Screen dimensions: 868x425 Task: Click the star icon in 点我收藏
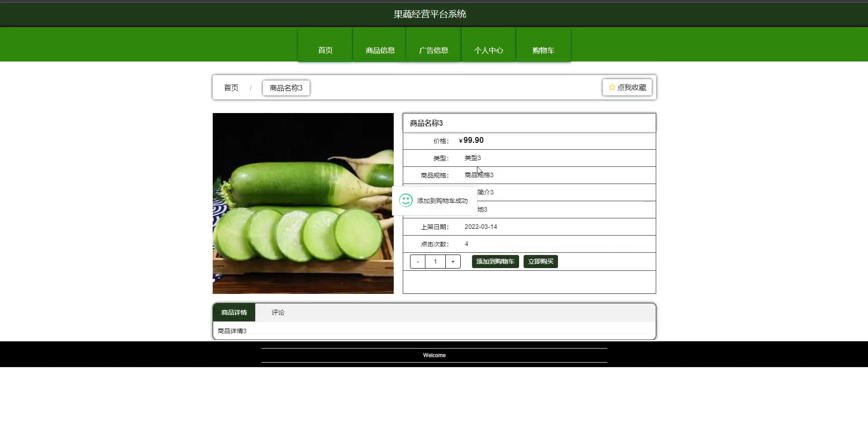click(x=612, y=87)
